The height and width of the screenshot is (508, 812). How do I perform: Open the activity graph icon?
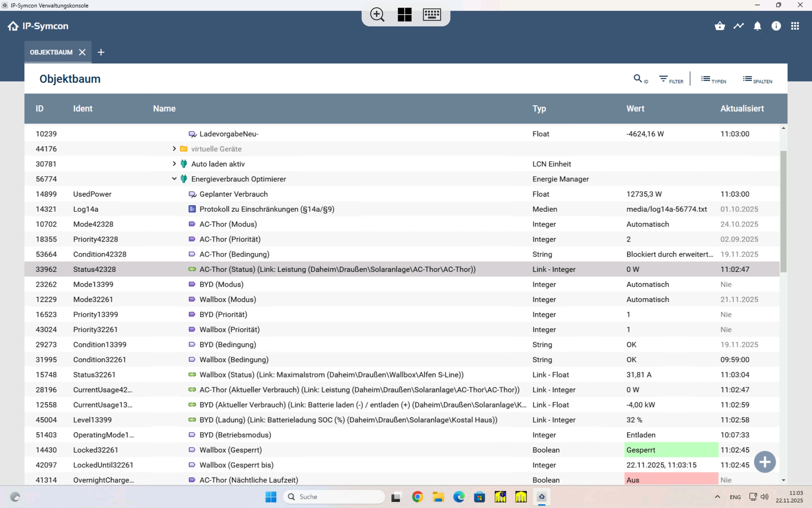click(738, 26)
